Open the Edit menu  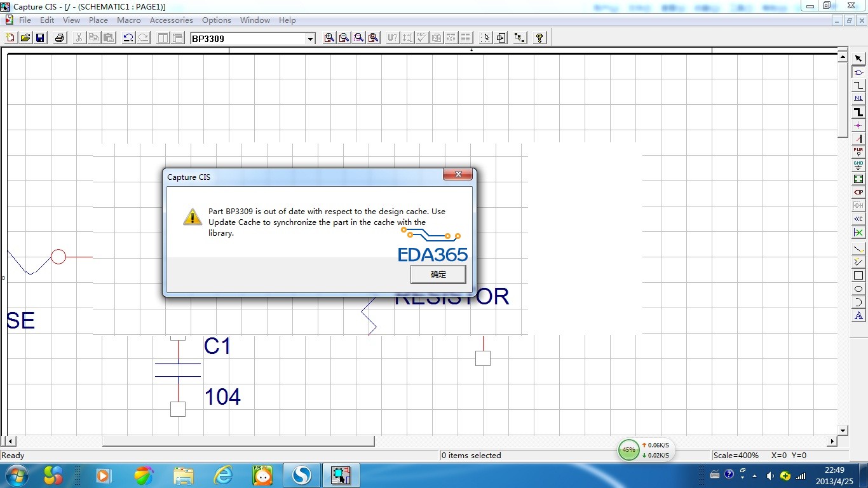click(47, 20)
